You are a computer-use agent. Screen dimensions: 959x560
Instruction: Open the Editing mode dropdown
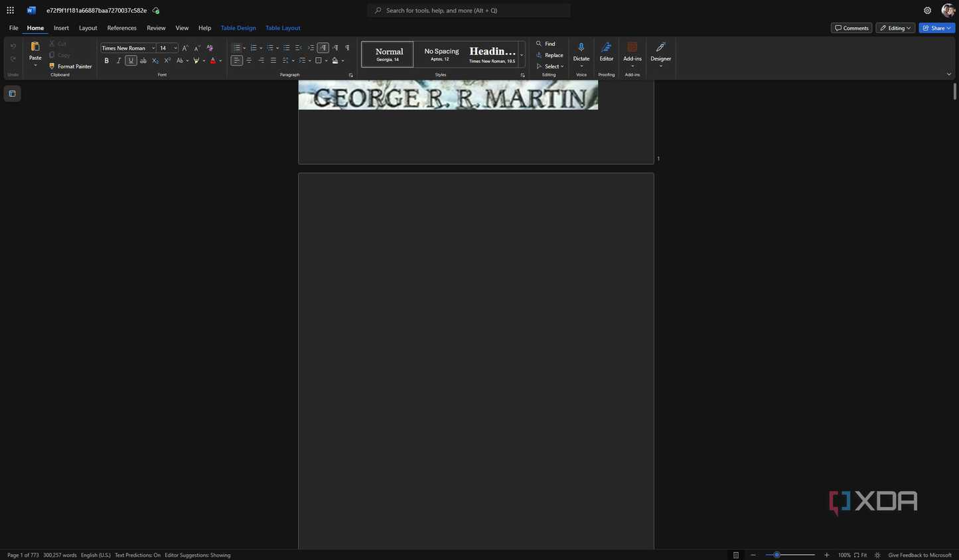click(895, 28)
